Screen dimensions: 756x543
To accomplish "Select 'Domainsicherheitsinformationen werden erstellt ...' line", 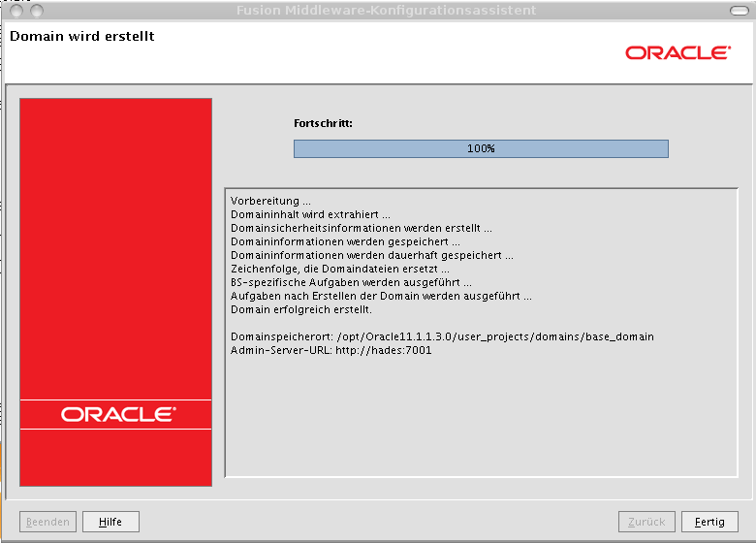I will pos(362,228).
